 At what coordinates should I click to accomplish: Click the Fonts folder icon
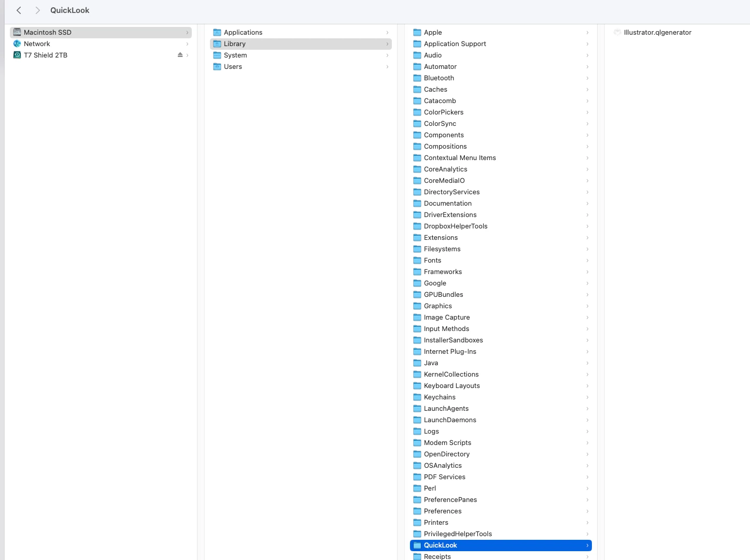coord(417,260)
